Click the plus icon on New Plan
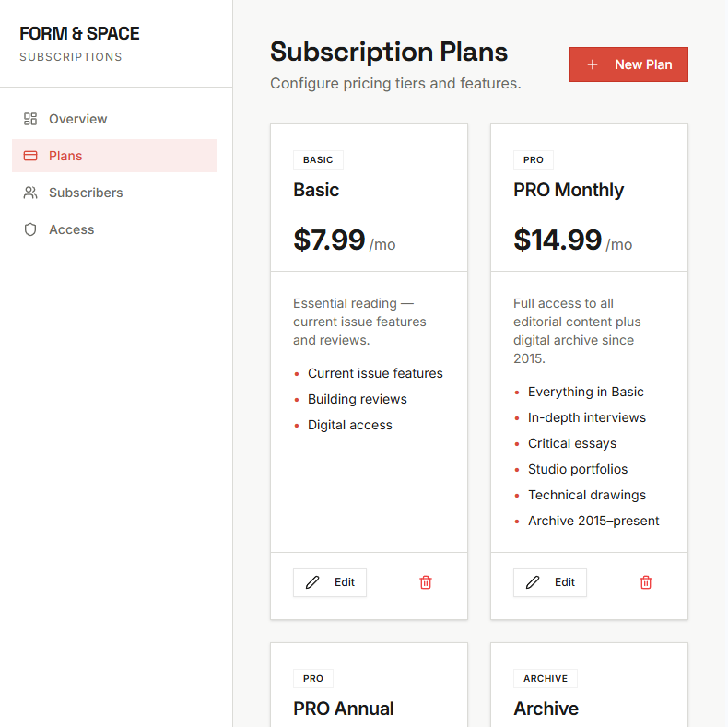This screenshot has width=728, height=727. point(593,64)
